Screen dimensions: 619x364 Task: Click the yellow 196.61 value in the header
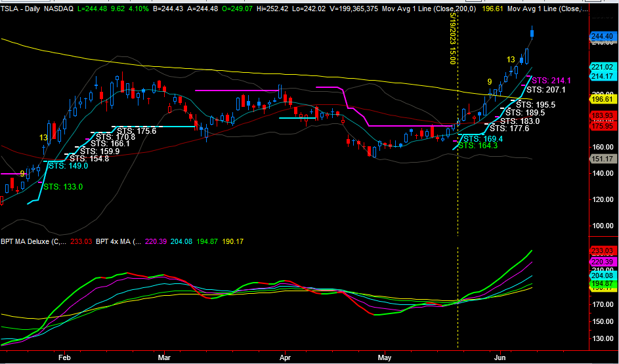click(494, 9)
